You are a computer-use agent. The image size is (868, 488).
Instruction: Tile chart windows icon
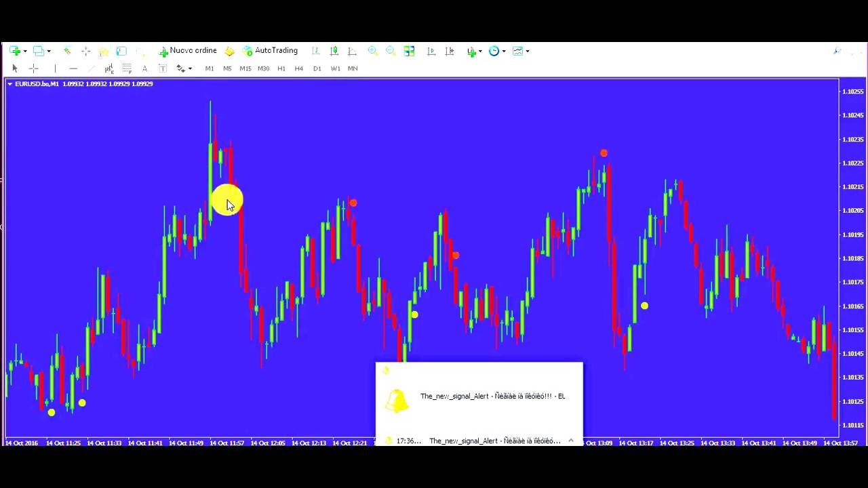coord(409,51)
